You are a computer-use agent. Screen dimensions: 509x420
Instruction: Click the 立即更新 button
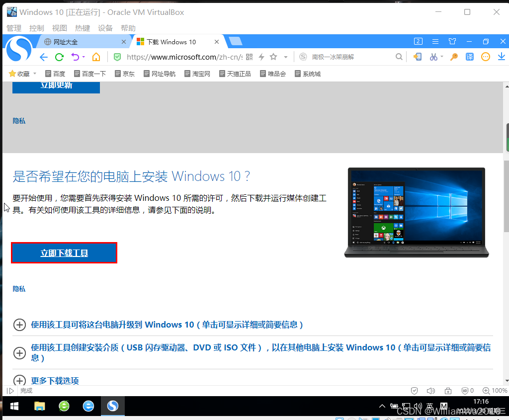pos(56,87)
